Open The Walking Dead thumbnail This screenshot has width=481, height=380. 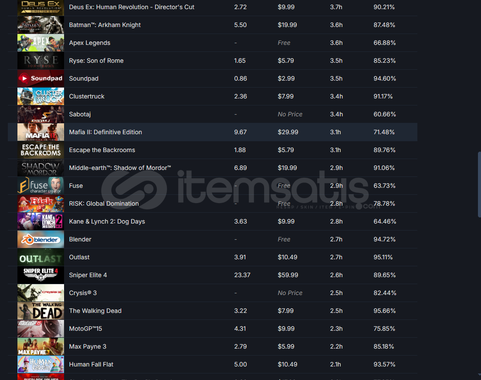coord(41,311)
